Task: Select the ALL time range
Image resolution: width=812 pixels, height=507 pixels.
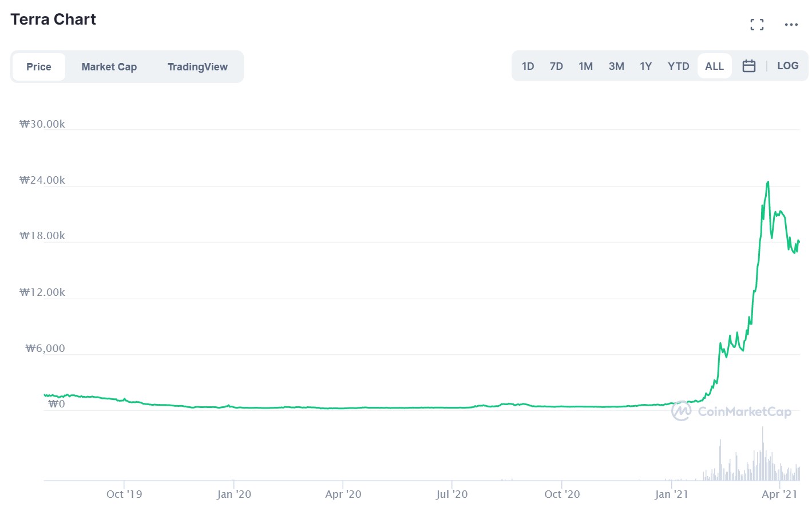Action: point(714,66)
